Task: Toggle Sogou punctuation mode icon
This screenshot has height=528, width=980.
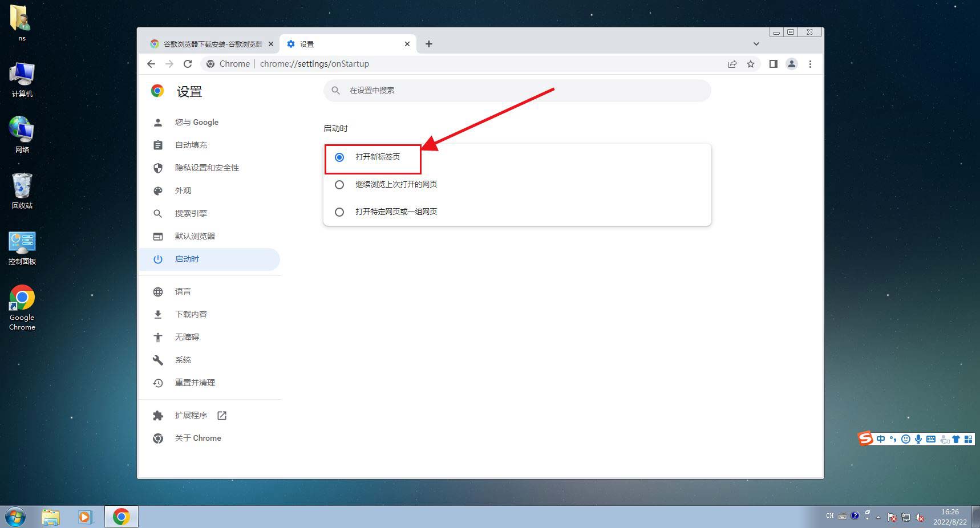Action: pyautogui.click(x=893, y=439)
